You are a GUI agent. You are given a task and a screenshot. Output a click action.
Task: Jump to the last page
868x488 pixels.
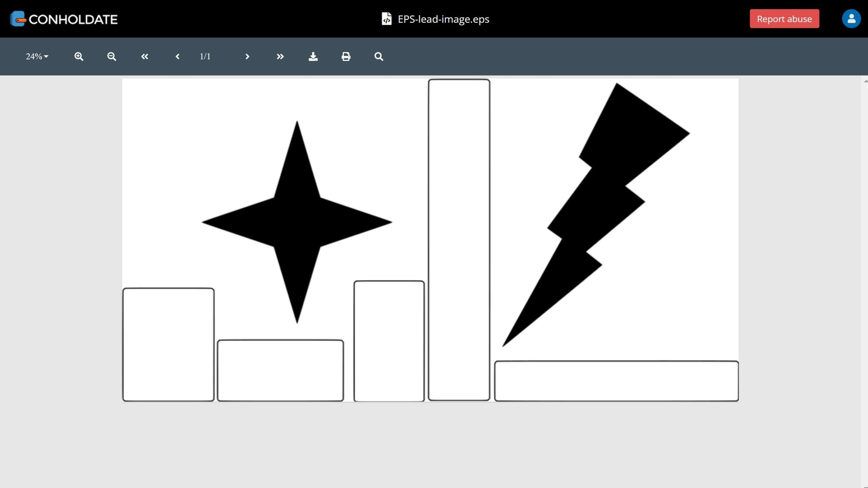pos(280,57)
